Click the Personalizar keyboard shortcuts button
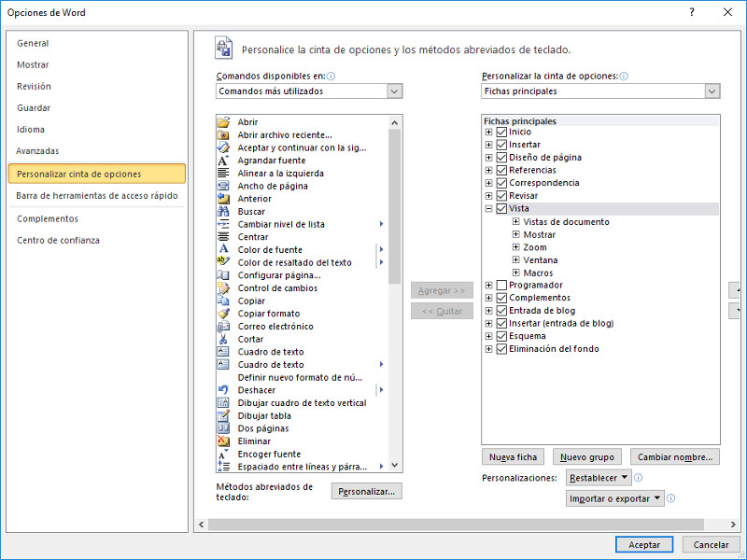Viewport: 747px width, 560px height. click(x=366, y=492)
